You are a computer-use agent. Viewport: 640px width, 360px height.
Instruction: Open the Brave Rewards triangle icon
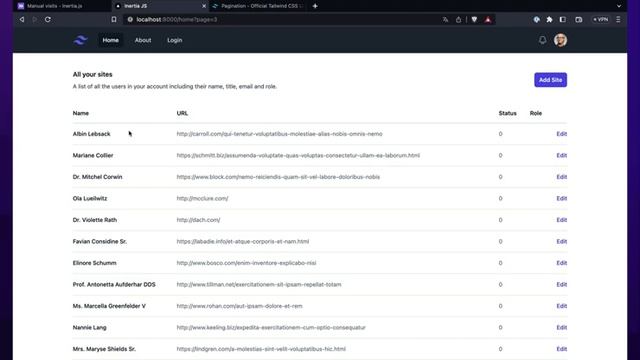488,20
